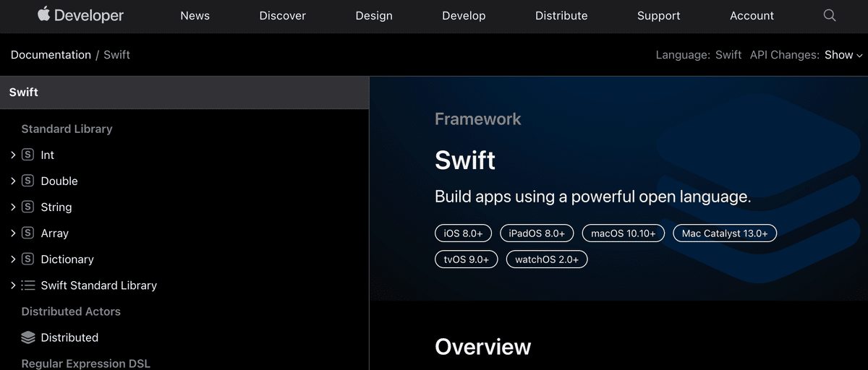This screenshot has width=868, height=370.
Task: Click the list icon beside Swift Standard Library
Action: coord(28,285)
